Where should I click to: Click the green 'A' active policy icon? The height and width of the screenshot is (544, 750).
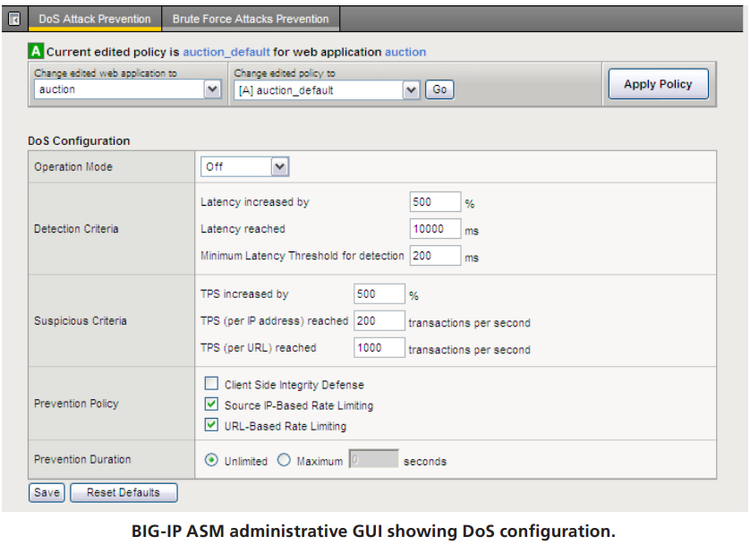[x=36, y=51]
